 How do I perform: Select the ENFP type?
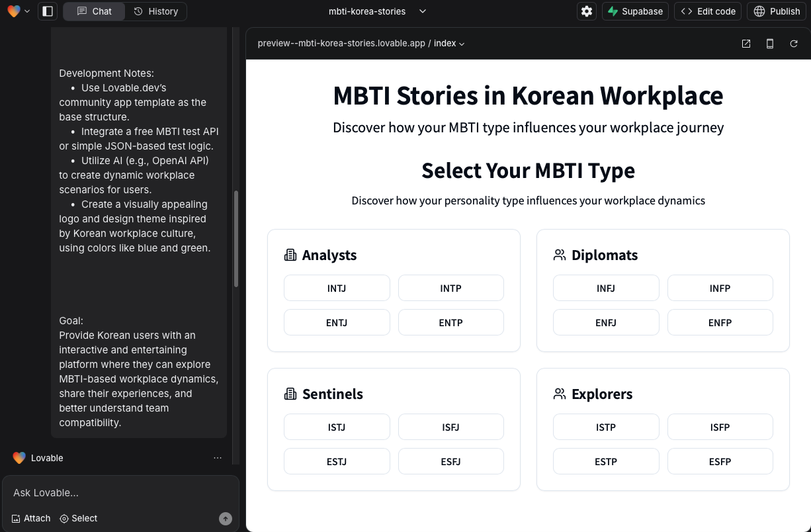720,323
